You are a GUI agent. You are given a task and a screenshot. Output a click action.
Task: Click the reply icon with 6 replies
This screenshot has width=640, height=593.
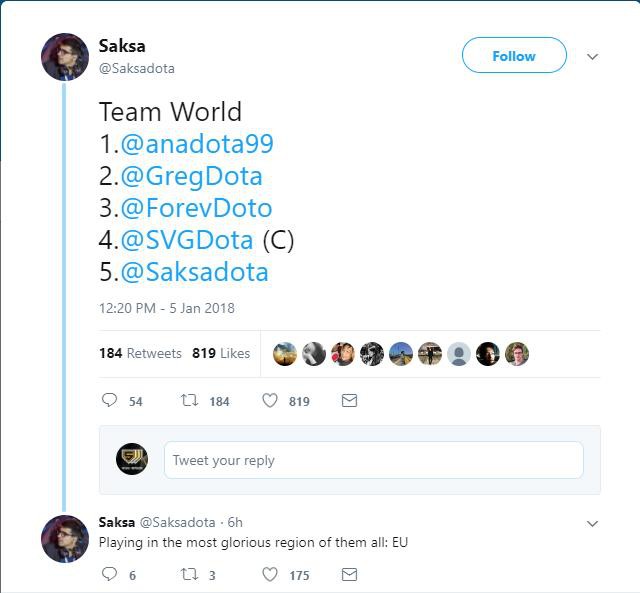coord(109,574)
